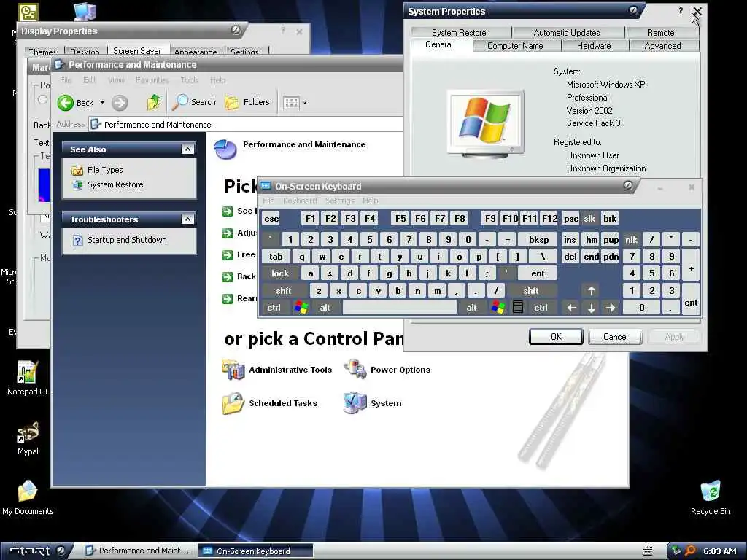Click the Forward arrow toolbar icon
747x560 pixels.
click(x=120, y=102)
